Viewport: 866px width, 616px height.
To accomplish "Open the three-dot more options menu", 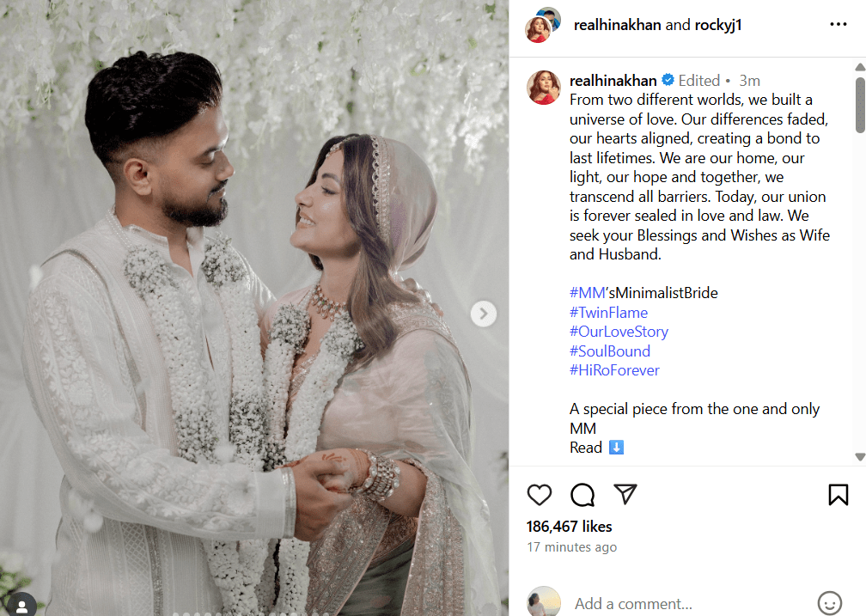I will tap(838, 24).
